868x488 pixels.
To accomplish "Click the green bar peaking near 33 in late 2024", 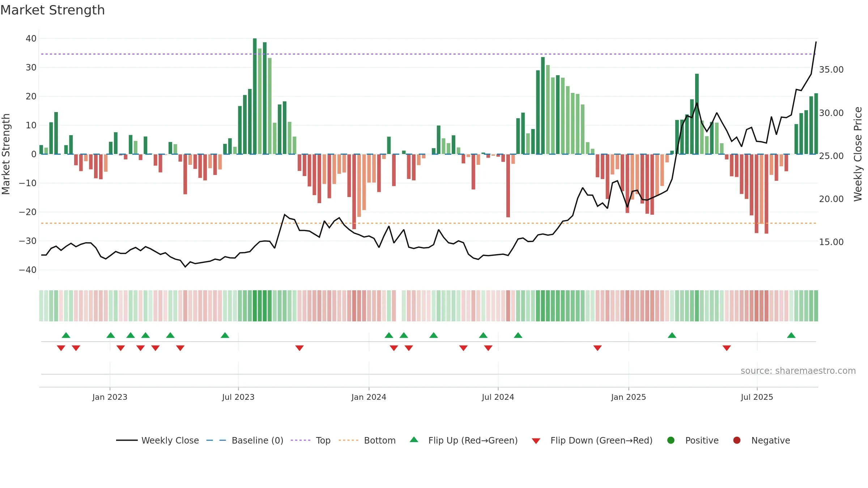I will pos(543,106).
